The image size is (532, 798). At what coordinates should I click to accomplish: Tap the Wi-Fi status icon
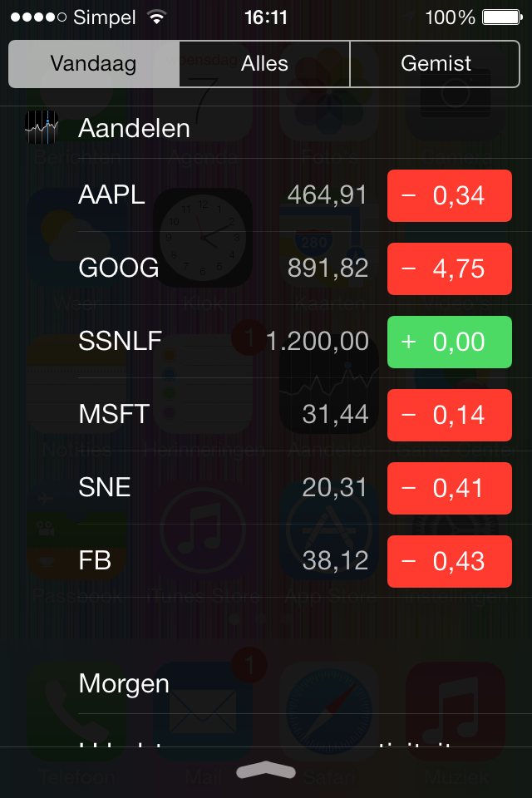click(x=157, y=17)
